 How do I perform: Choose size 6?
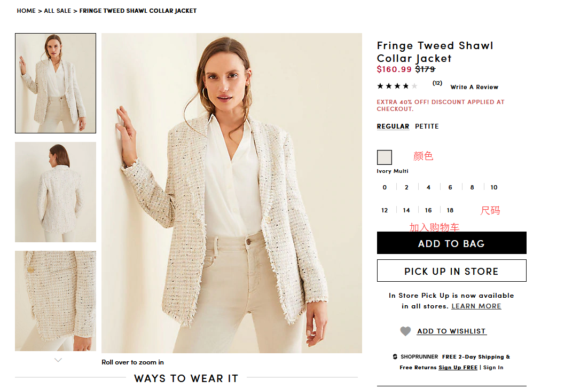[x=450, y=187]
